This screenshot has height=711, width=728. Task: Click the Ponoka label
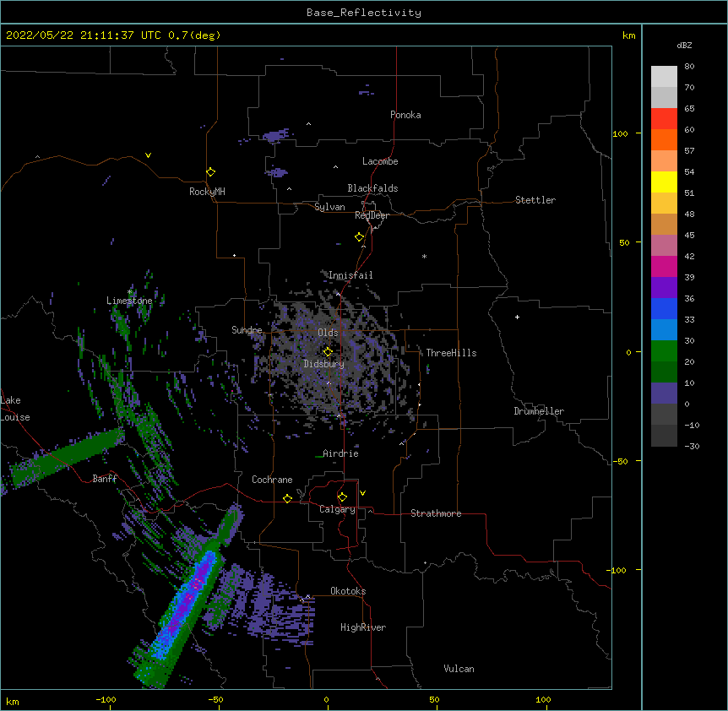point(405,115)
